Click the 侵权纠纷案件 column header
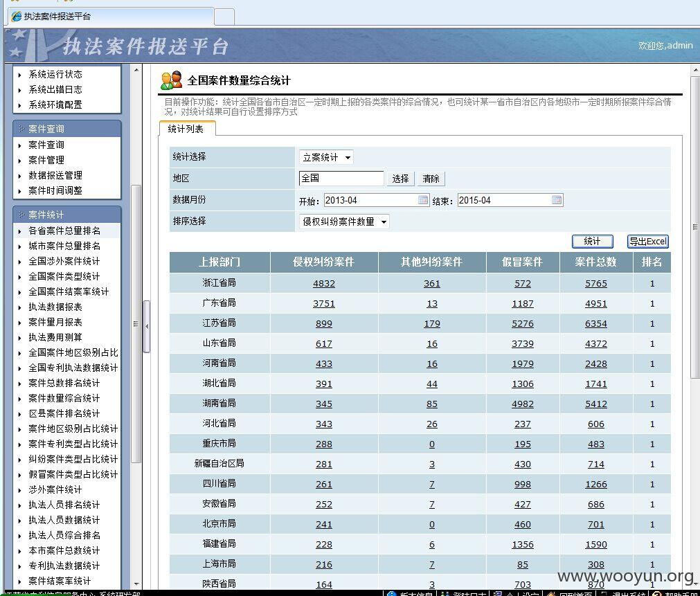The height and width of the screenshot is (596, 700). [324, 262]
